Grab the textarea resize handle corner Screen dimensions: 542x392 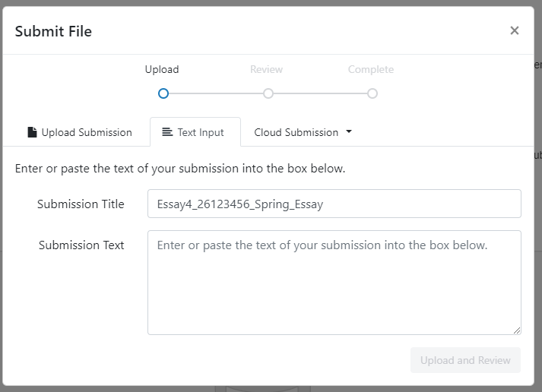517,330
